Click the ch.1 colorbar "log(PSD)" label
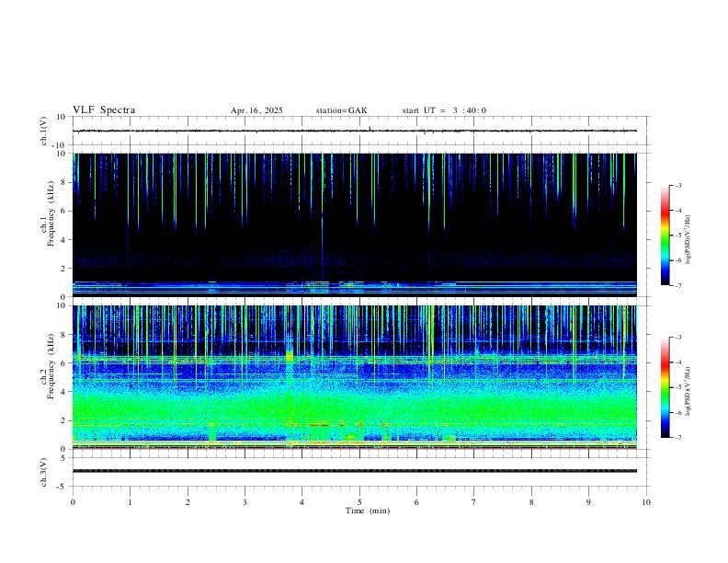The image size is (728, 563). tap(688, 239)
